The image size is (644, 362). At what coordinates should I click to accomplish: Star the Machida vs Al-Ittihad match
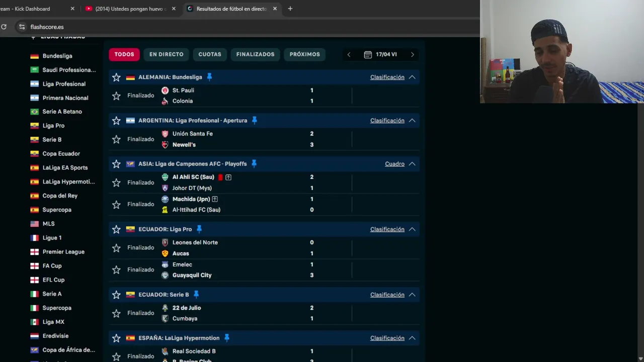[x=116, y=205]
